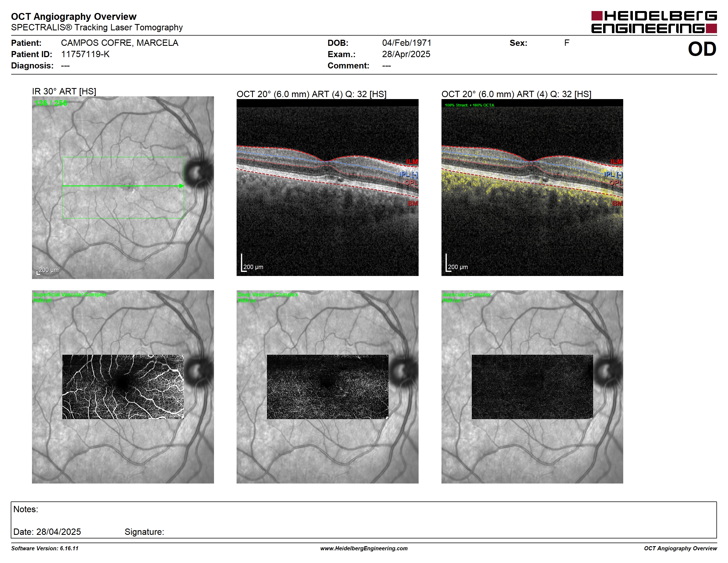This screenshot has height=563, width=728.
Task: Click the IR fundus image thumbnail
Action: [123, 187]
